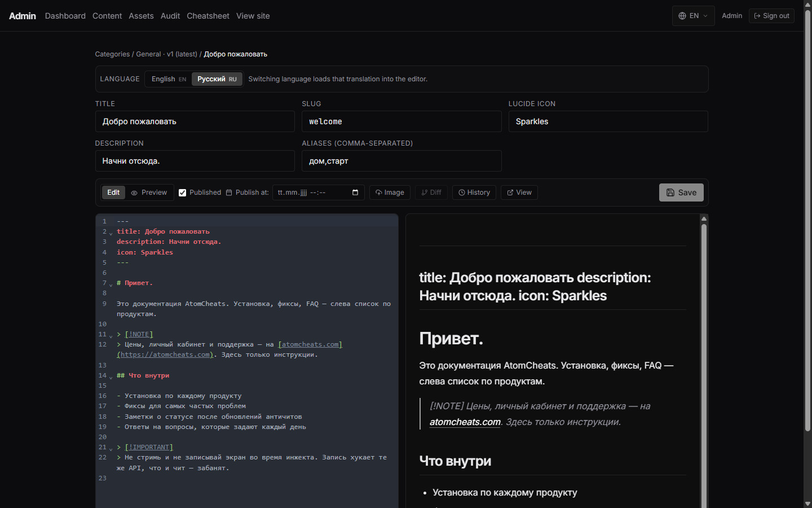The image size is (812, 508).
Task: Click the Save button
Action: tap(681, 192)
